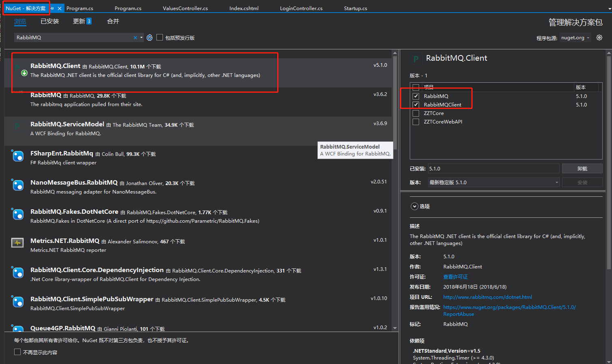Viewport: 612px width, 364px height.
Task: Switch to the Installed tab
Action: coord(50,21)
